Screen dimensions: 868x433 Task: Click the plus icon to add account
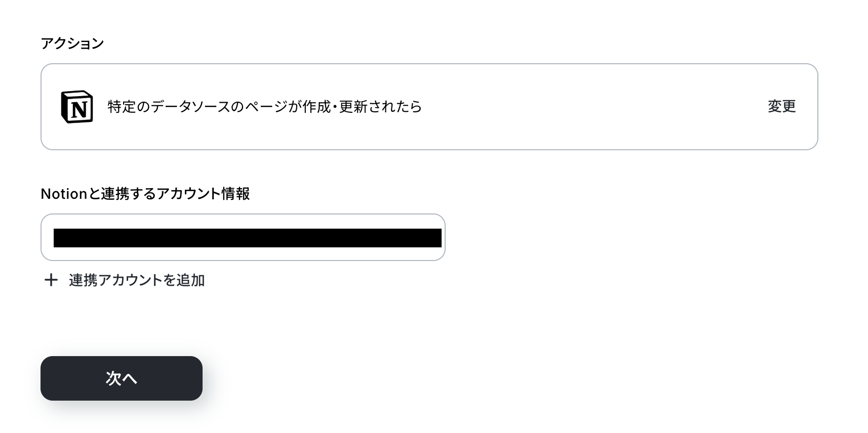coord(51,280)
